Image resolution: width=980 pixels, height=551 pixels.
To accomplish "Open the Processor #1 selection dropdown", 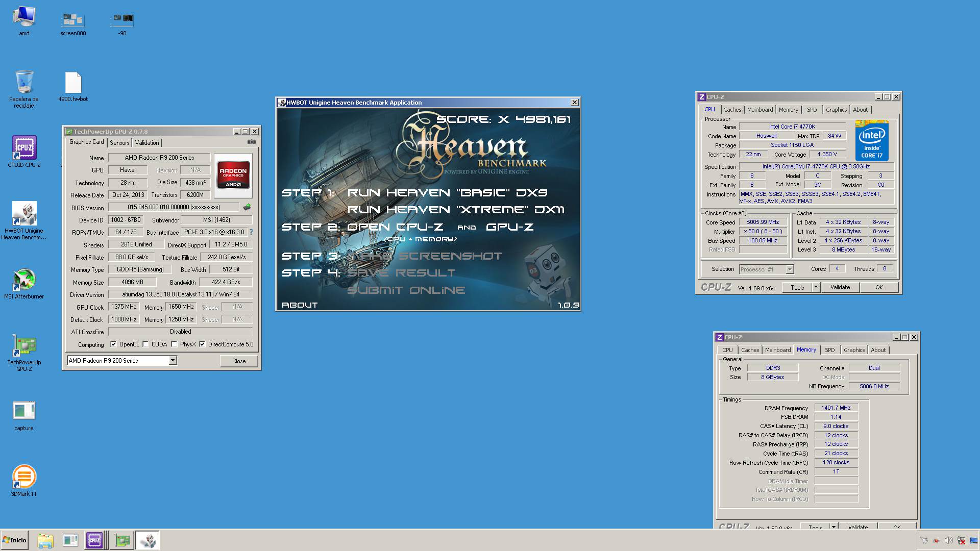I will [x=790, y=269].
